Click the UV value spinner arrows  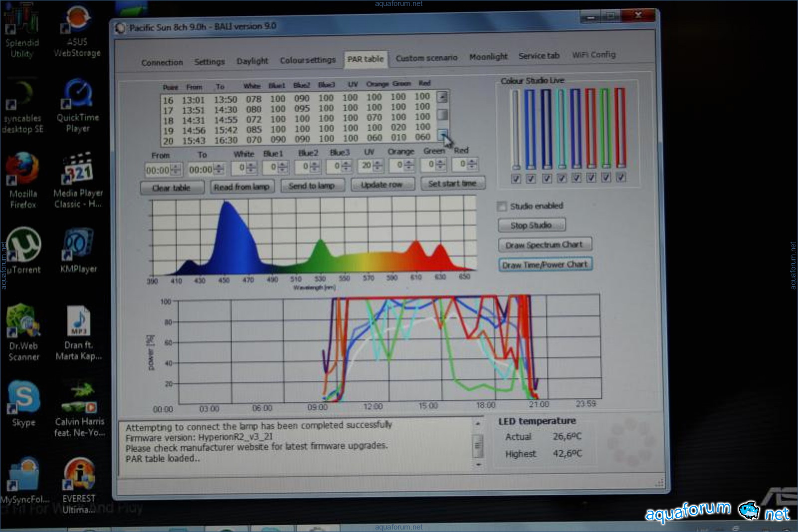click(x=378, y=165)
